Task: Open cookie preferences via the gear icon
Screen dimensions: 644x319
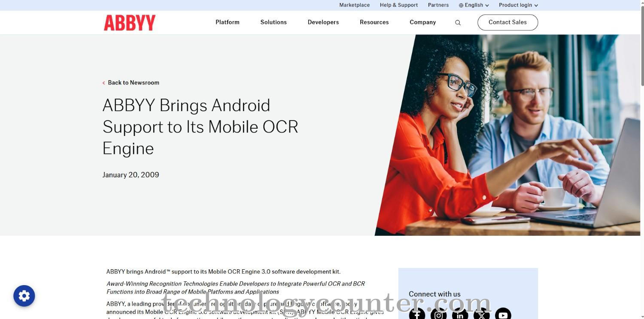Action: (x=24, y=296)
